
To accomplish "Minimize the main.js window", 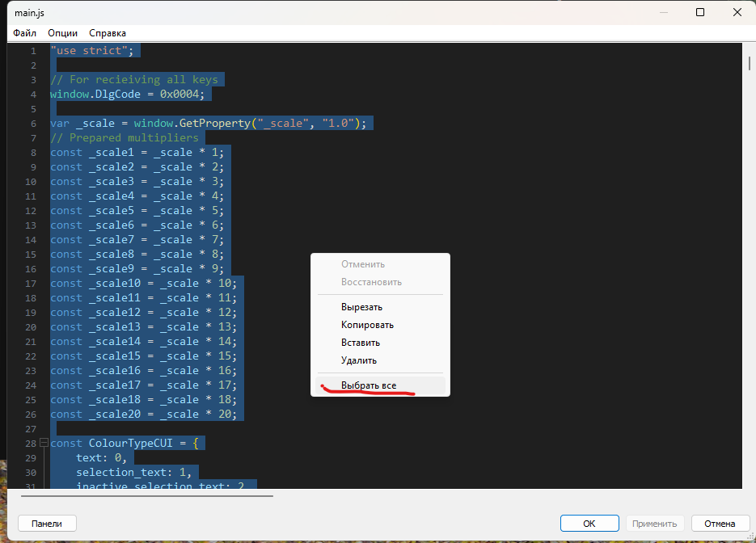I will point(664,13).
